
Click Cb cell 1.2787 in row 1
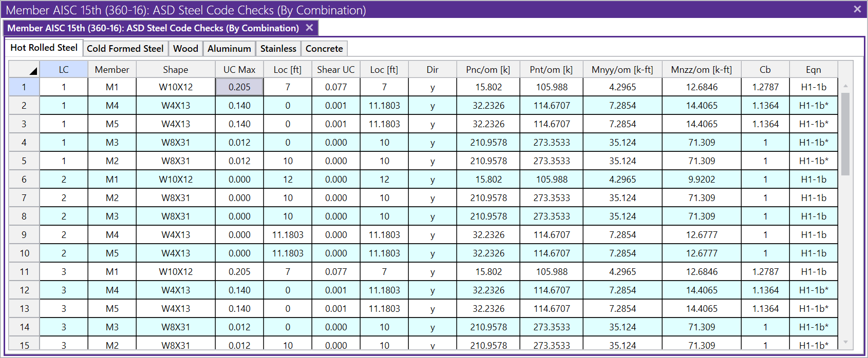[x=765, y=87]
